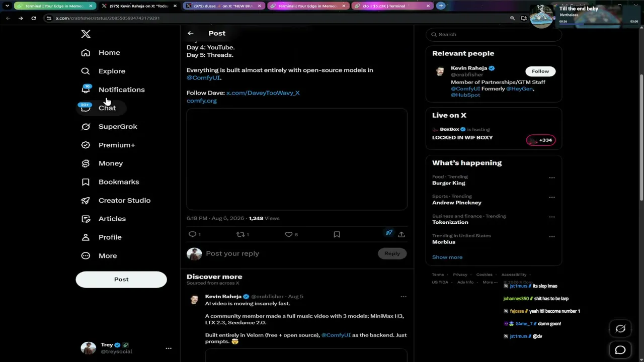Open account menu dots next to Trey
This screenshot has height=362, width=644.
coord(169,348)
